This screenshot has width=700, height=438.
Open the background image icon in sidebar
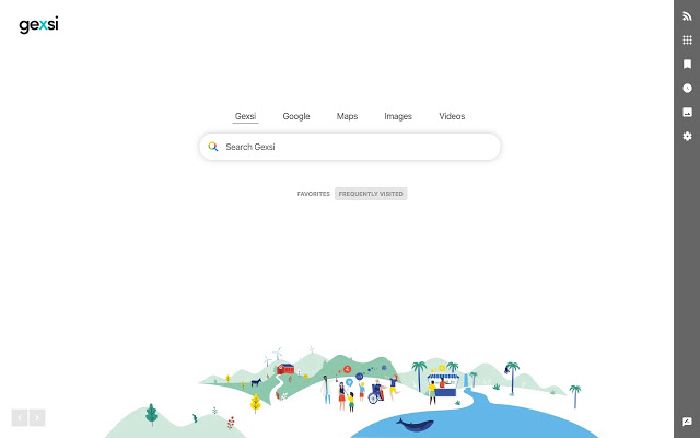coord(687,112)
